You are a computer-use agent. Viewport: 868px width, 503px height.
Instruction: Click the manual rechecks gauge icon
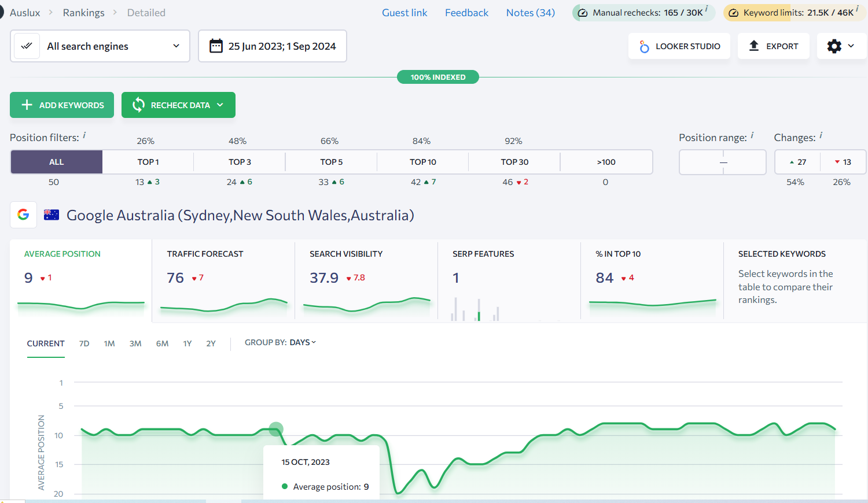pos(583,13)
